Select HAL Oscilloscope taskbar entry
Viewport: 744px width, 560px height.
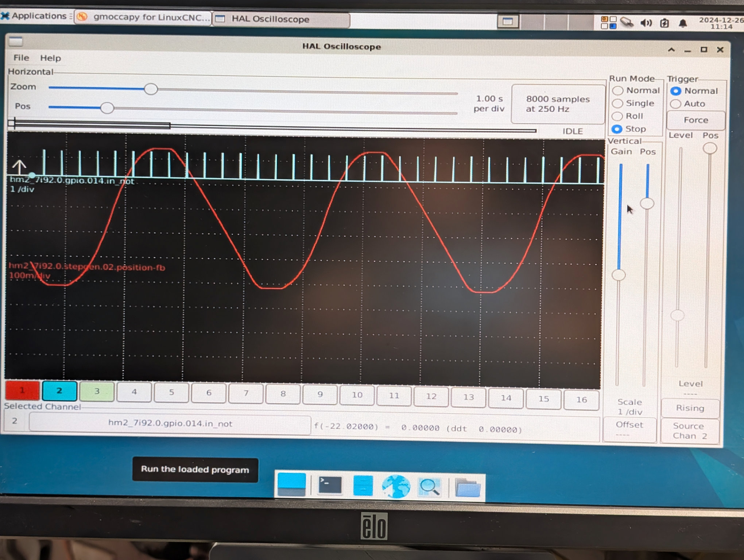(x=281, y=19)
